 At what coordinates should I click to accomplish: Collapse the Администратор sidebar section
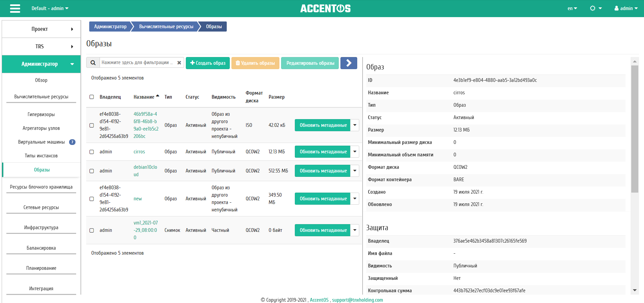(41, 64)
